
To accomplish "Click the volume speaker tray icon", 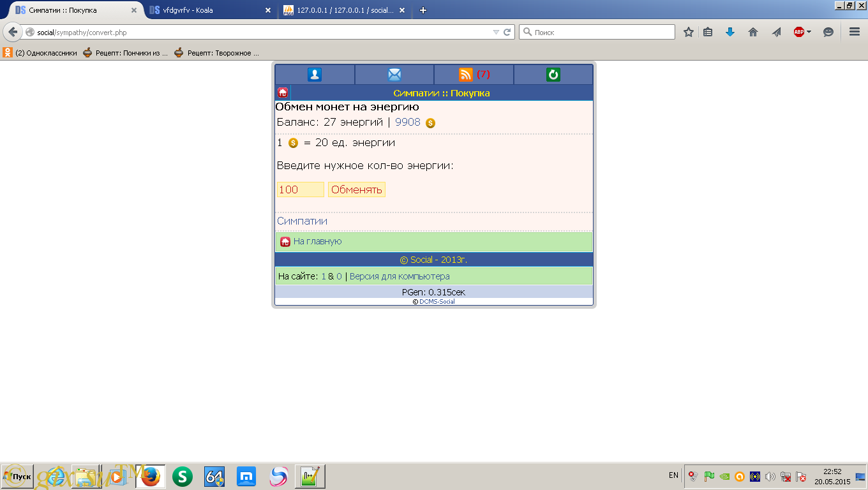I will click(770, 476).
